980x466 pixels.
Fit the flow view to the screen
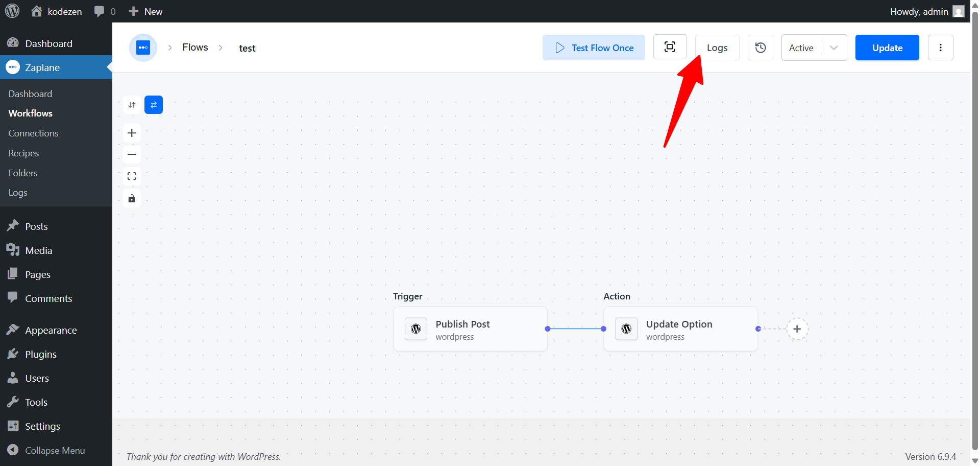(x=132, y=176)
